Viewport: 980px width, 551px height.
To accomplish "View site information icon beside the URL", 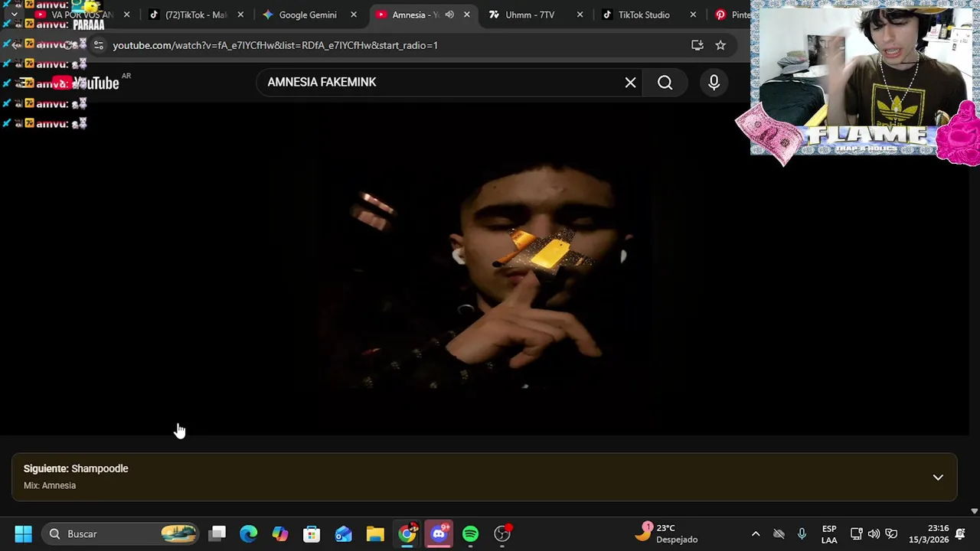I will tap(98, 45).
